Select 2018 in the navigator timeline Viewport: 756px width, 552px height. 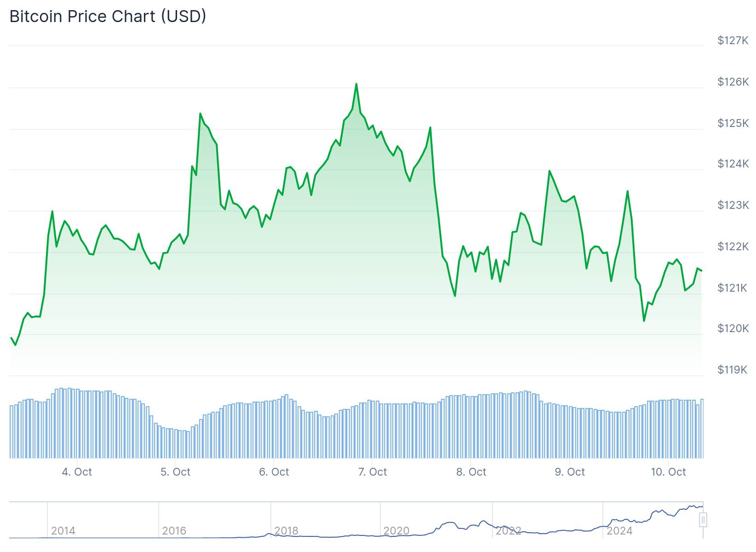[x=286, y=531]
